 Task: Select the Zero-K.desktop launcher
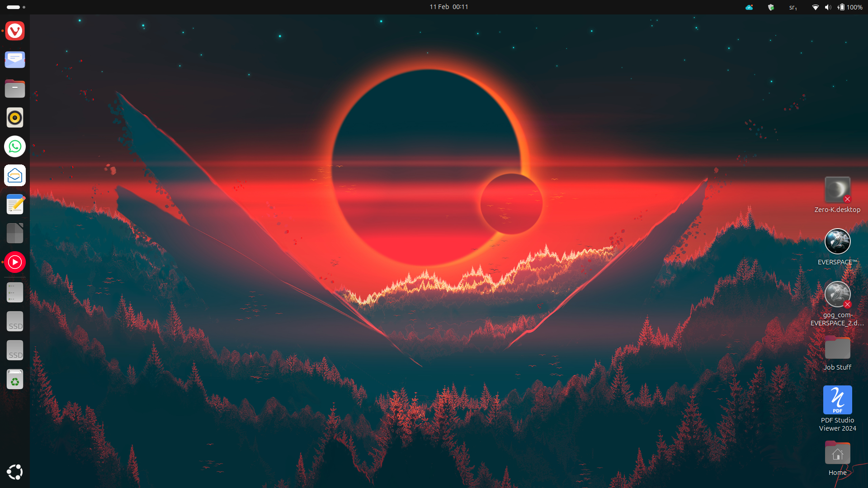pyautogui.click(x=837, y=195)
